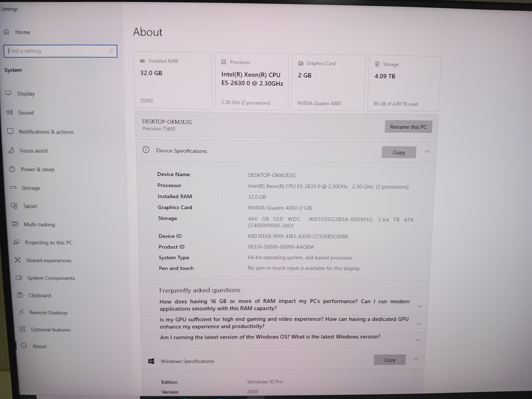Click Device ID value 60D7EE68-9919-41B3-A3D0-CC535B5C0EB8
The image size is (532, 399).
pos(298,236)
